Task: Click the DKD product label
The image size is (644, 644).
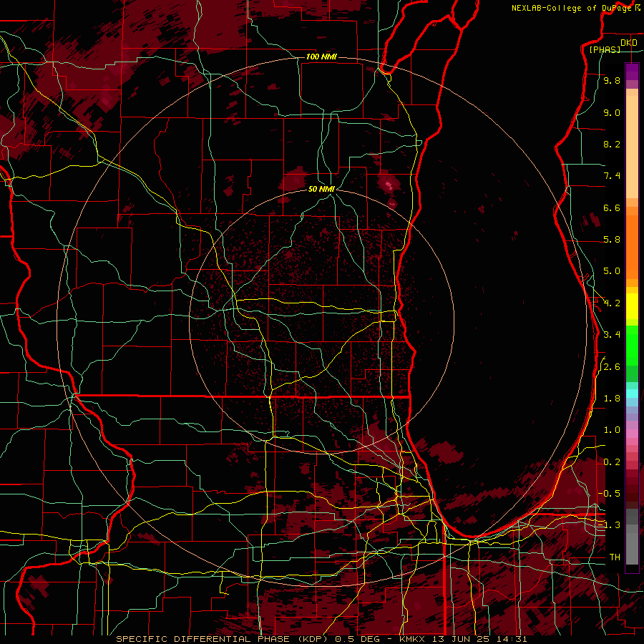Action: (628, 43)
